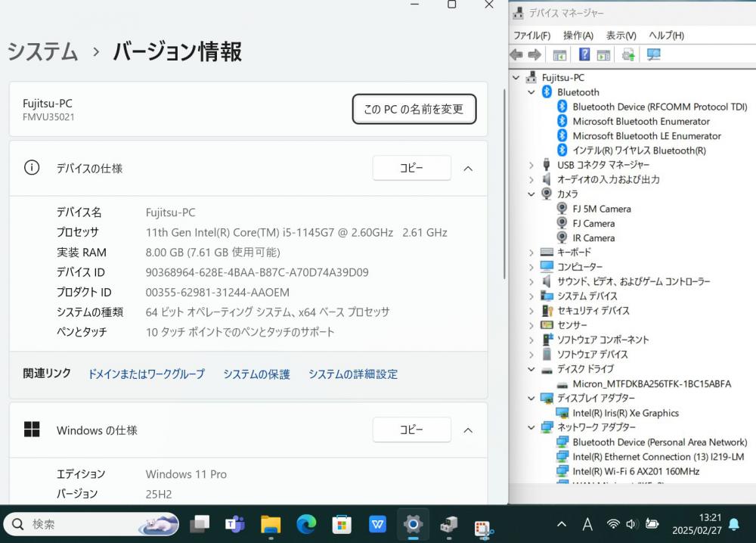The height and width of the screenshot is (543, 756).
Task: Open File Explorer from the taskbar
Action: coord(271,523)
